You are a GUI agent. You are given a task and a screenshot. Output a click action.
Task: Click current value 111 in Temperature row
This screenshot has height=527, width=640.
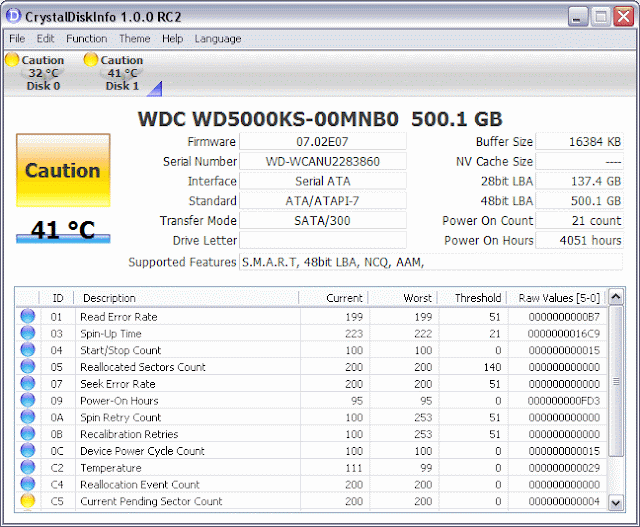pos(353,468)
